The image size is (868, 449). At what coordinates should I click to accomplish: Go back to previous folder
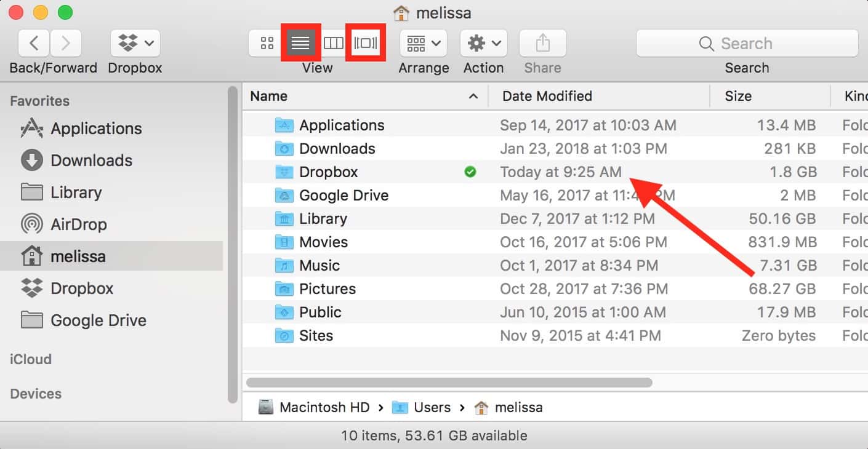34,43
